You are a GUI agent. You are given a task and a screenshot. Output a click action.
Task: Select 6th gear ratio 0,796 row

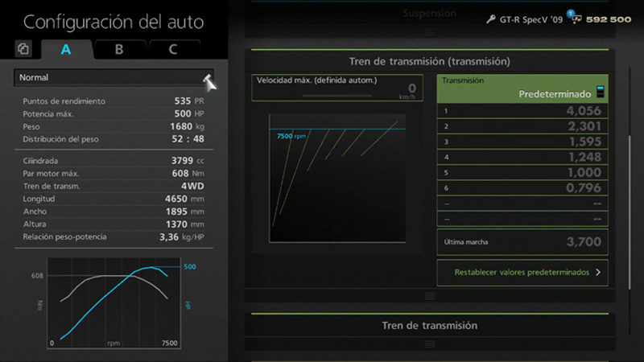pos(522,188)
